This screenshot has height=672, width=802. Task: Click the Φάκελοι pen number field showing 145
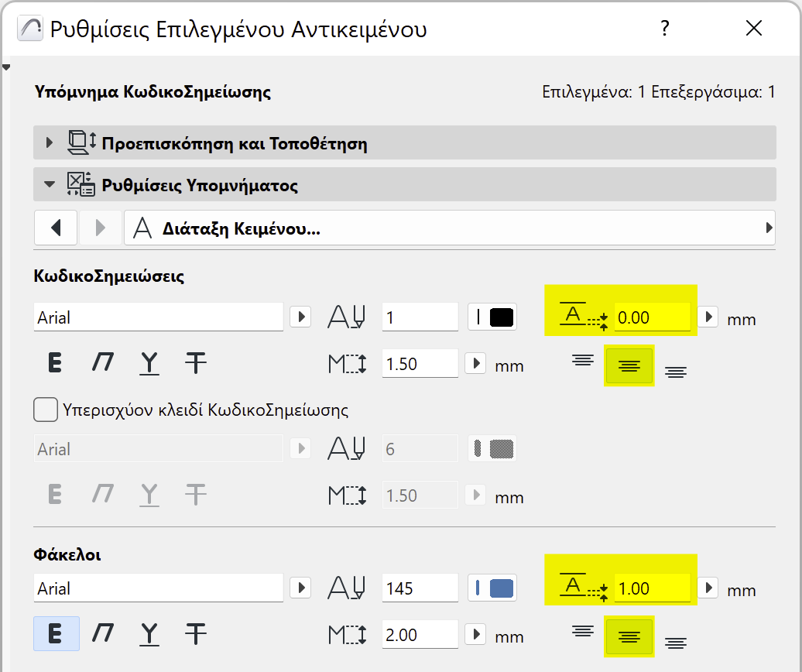pyautogui.click(x=420, y=588)
